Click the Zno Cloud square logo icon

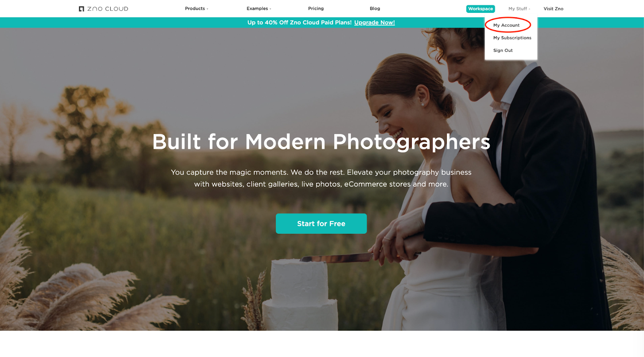pyautogui.click(x=81, y=9)
